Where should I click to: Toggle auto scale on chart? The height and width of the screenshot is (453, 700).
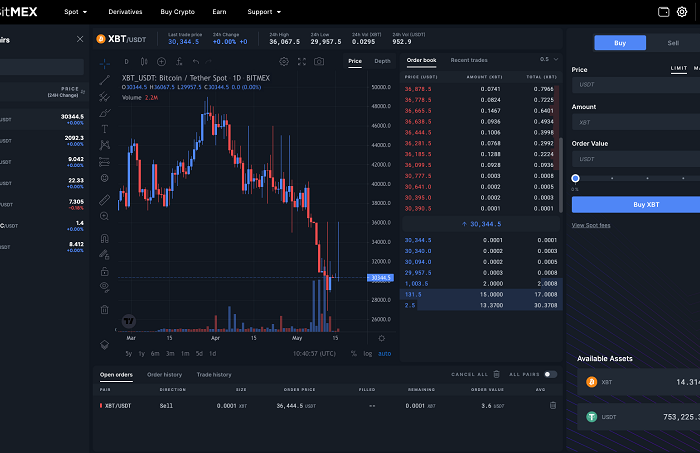coord(384,353)
